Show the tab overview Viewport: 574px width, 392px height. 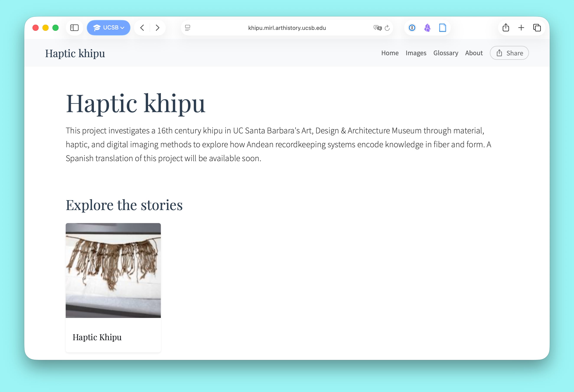(537, 28)
